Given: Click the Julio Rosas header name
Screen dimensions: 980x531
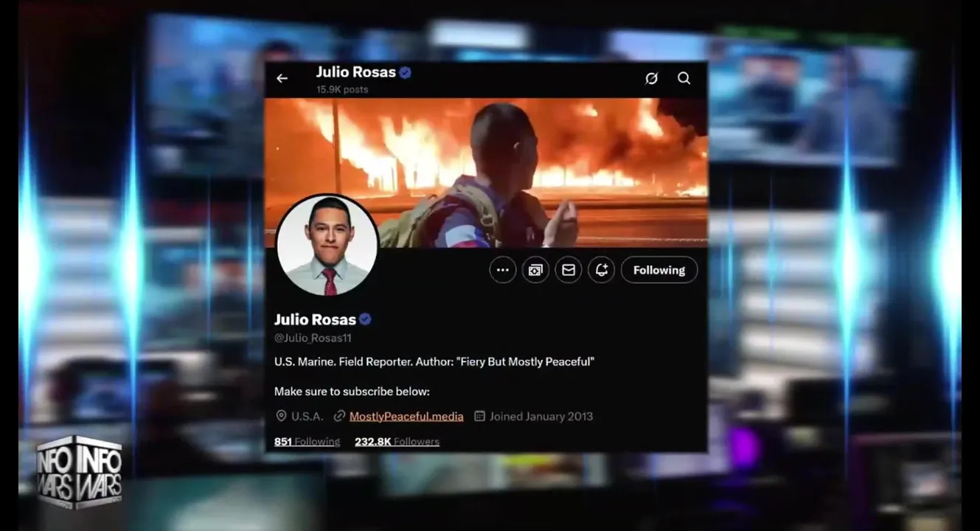Looking at the screenshot, I should point(356,72).
